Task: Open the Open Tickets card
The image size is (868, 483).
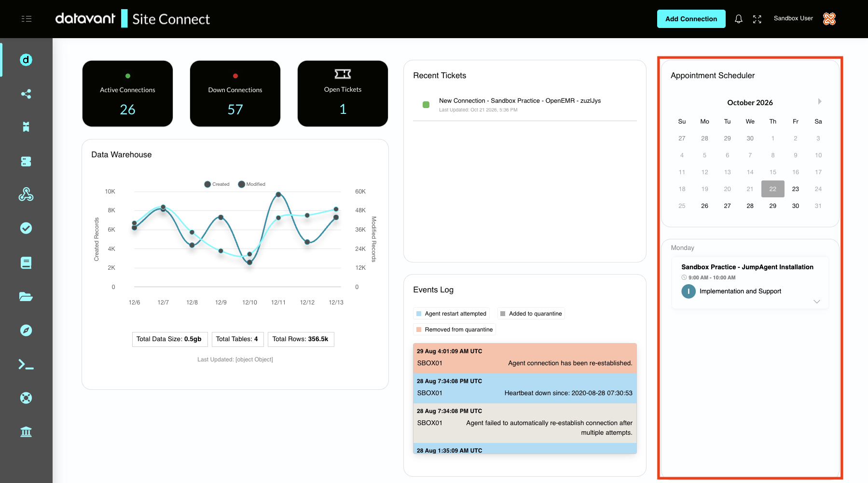Action: [x=343, y=94]
